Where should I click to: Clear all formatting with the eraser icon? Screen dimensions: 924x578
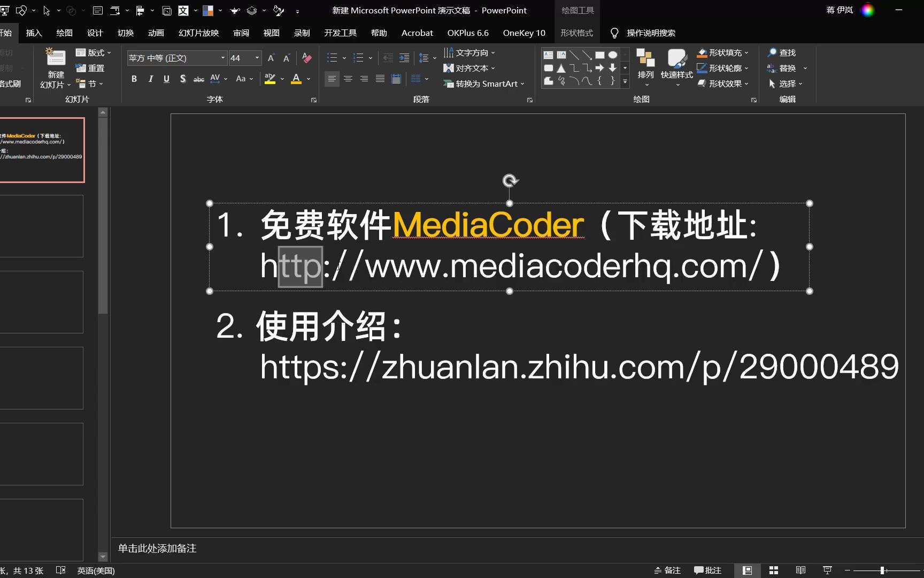tap(307, 58)
